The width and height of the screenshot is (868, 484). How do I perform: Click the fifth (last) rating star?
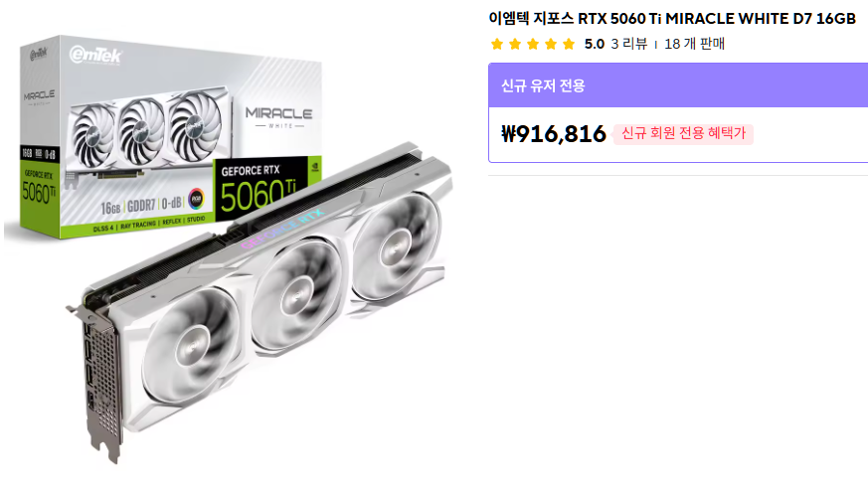pyautogui.click(x=569, y=45)
